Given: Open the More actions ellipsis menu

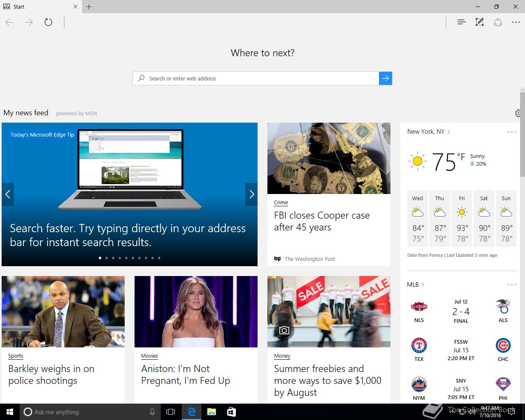Looking at the screenshot, I should pos(516,22).
